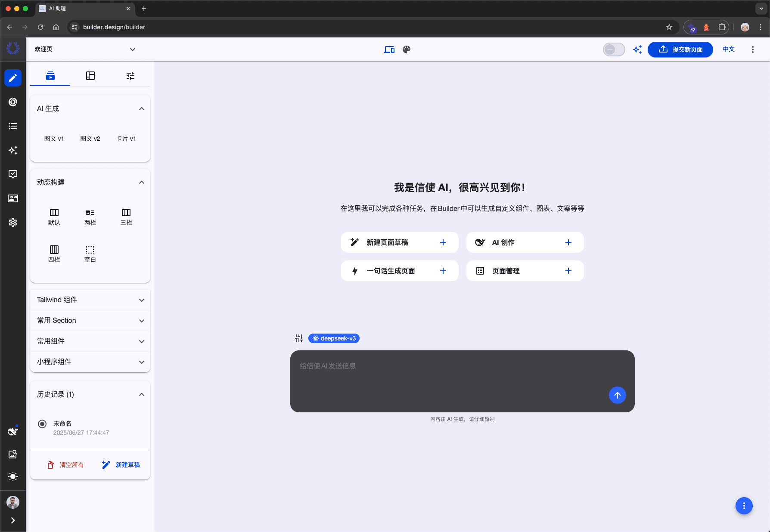Click the palette theme icon

(x=406, y=49)
